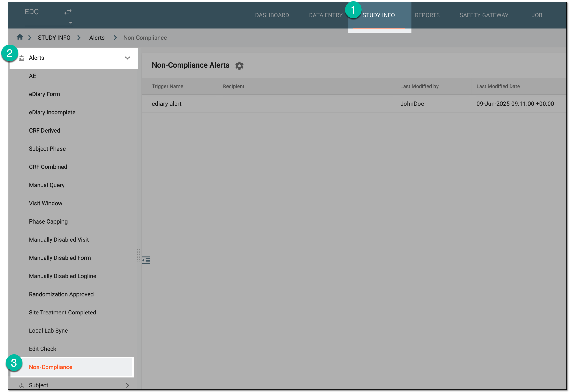Image resolution: width=569 pixels, height=392 pixels.
Task: Click the 09-Jun-2025 09:11:00 date cell
Action: pyautogui.click(x=515, y=104)
